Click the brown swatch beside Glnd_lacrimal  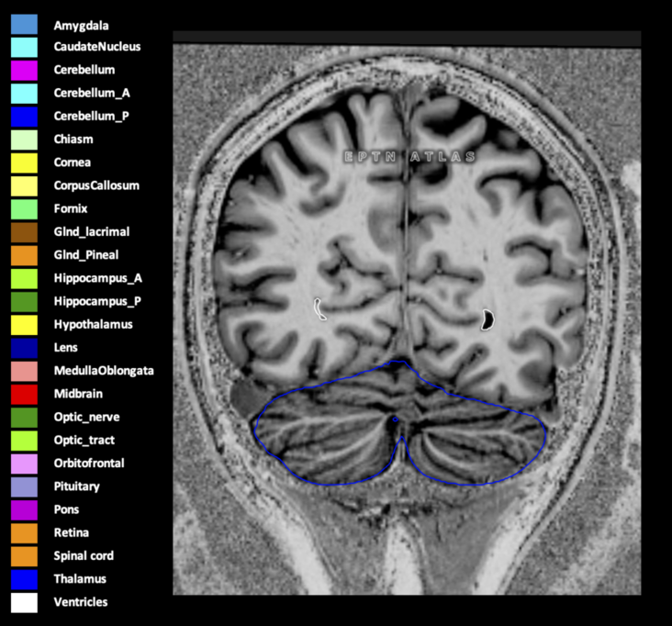pyautogui.click(x=24, y=232)
